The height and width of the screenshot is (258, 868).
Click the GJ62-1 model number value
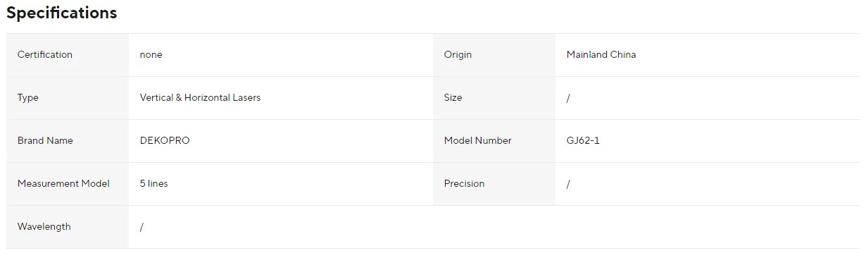click(x=583, y=141)
